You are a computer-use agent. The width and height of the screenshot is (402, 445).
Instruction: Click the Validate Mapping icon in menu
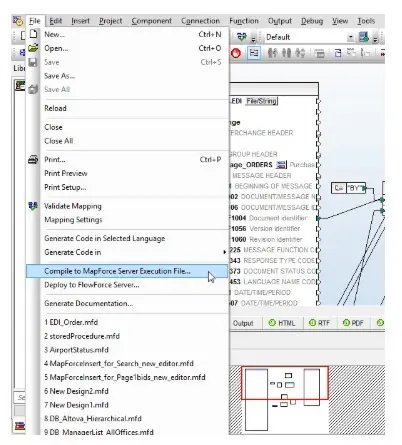tap(33, 206)
